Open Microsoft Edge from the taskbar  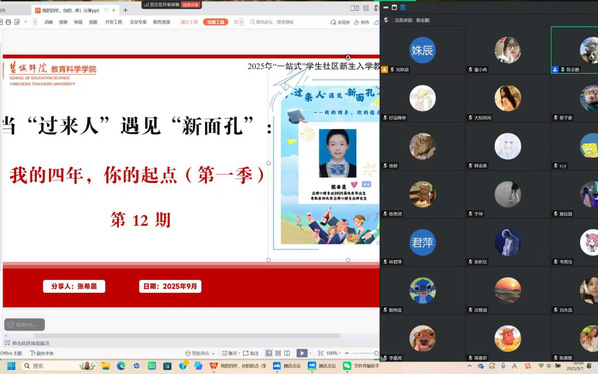121,366
